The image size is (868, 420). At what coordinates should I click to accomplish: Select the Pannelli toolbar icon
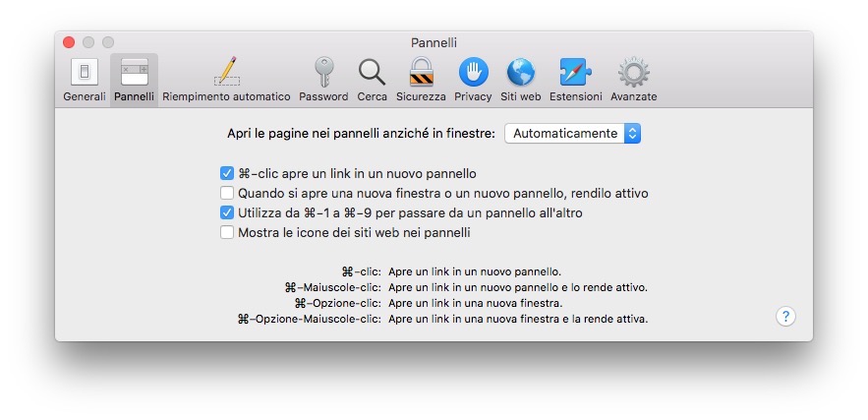click(134, 80)
